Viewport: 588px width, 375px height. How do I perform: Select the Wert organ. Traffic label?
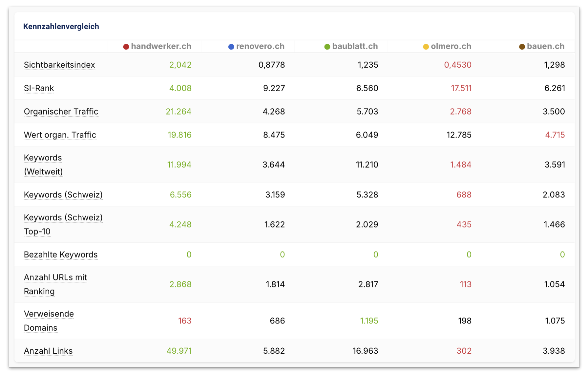pos(60,135)
